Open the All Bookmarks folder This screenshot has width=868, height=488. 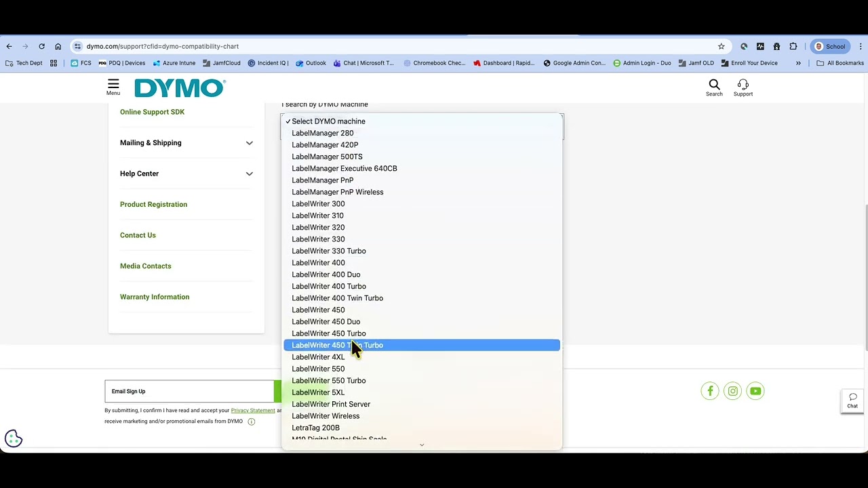(x=840, y=63)
